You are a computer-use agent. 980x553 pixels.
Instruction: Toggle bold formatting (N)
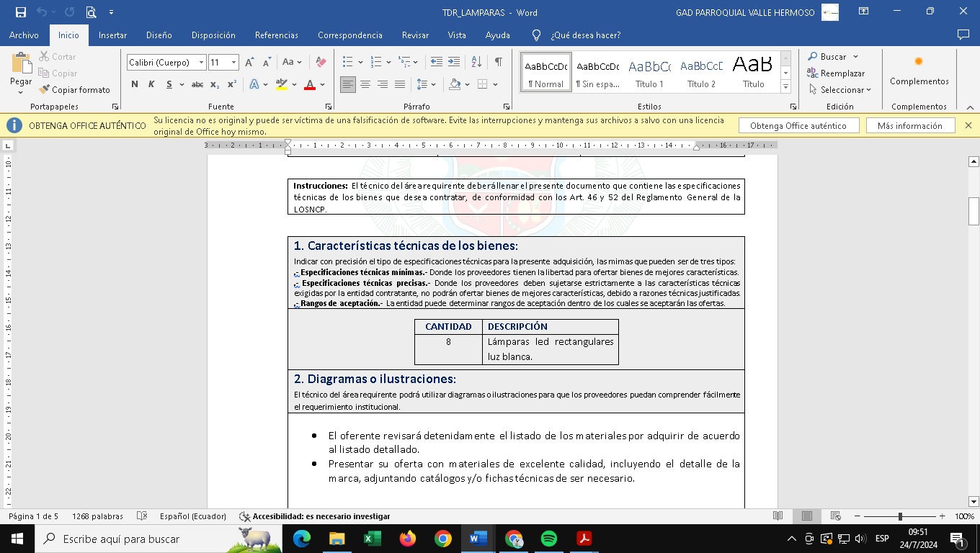[135, 85]
